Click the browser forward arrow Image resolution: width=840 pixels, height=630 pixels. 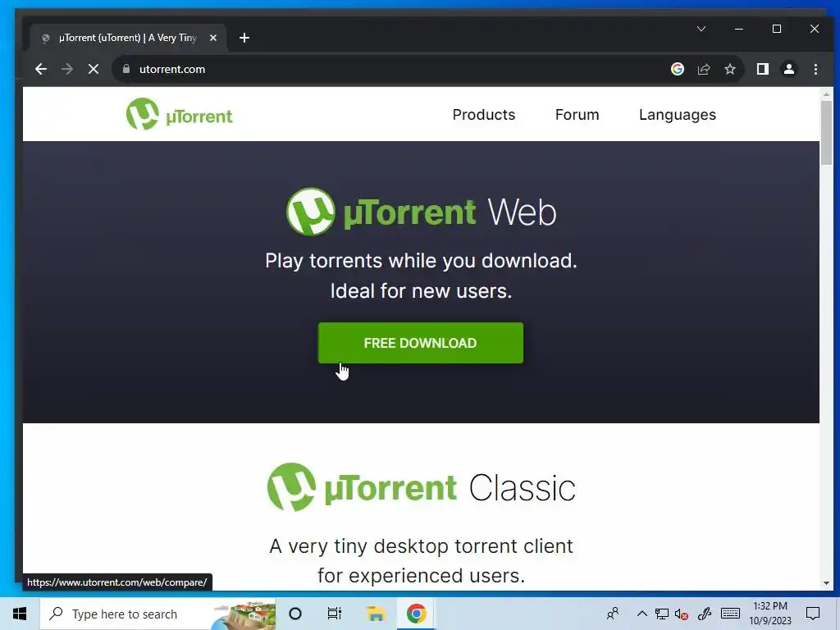coord(67,69)
